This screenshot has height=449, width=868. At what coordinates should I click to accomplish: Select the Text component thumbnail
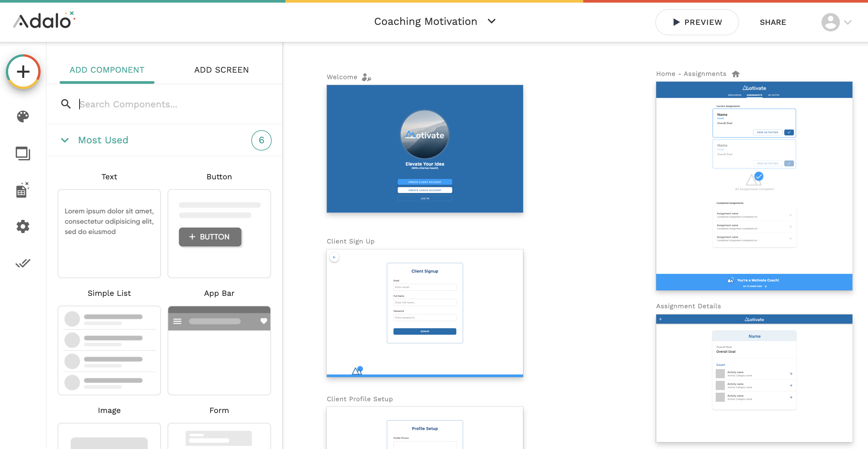(x=109, y=233)
